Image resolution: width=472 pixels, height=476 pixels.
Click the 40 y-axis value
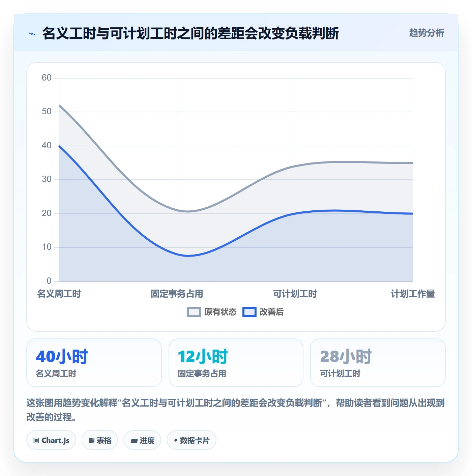pyautogui.click(x=47, y=146)
